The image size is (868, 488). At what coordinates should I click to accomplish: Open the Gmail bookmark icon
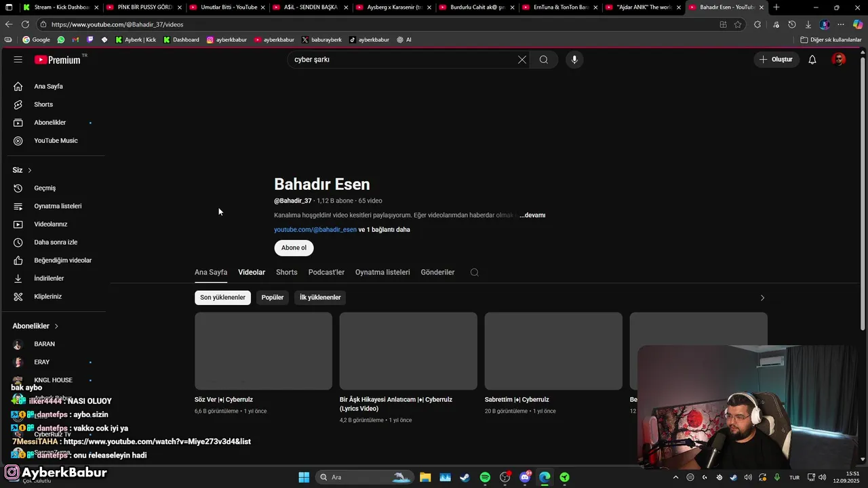pyautogui.click(x=76, y=39)
